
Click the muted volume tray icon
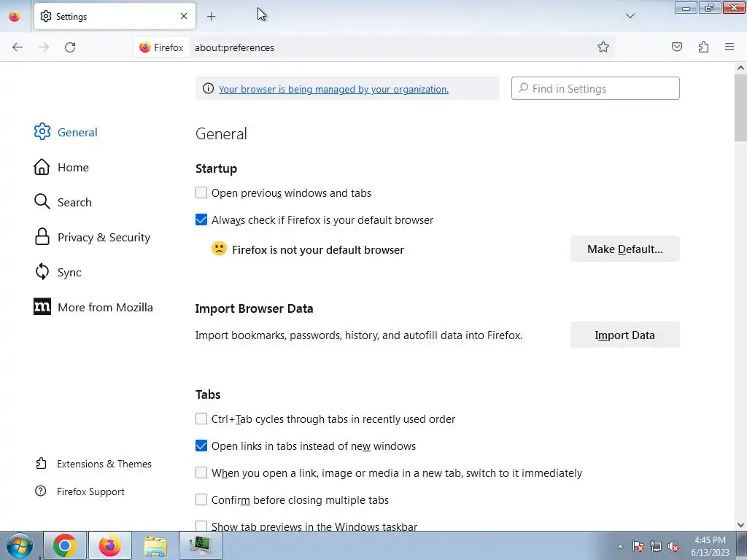673,546
